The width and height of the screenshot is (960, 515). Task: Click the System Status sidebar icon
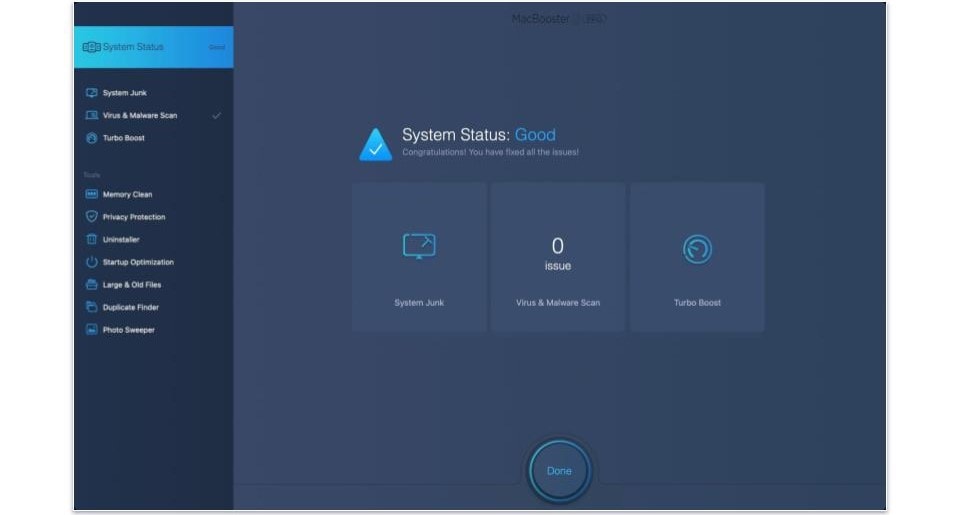coord(91,47)
